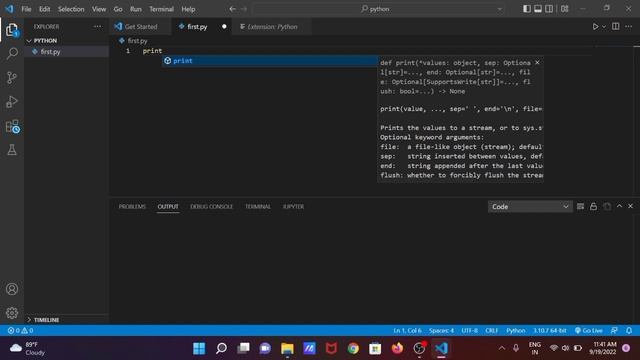The height and width of the screenshot is (360, 640).
Task: Switch to the Extension: Python tab
Action: click(x=272, y=27)
